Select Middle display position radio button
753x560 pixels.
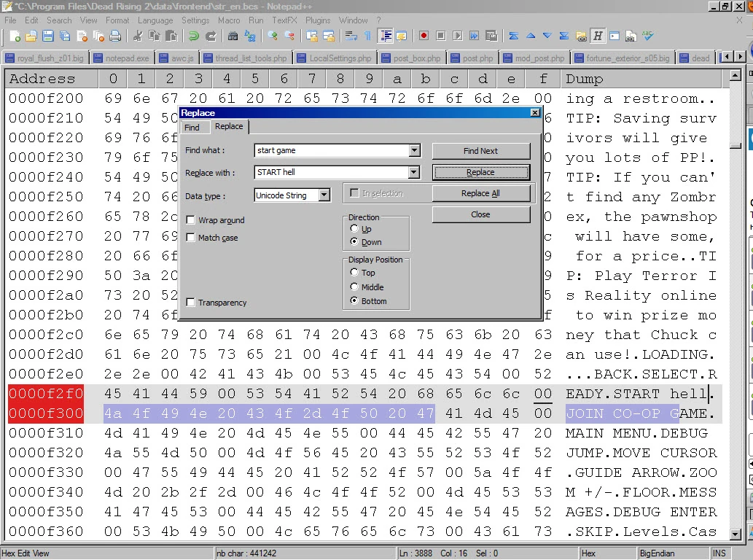tap(354, 287)
